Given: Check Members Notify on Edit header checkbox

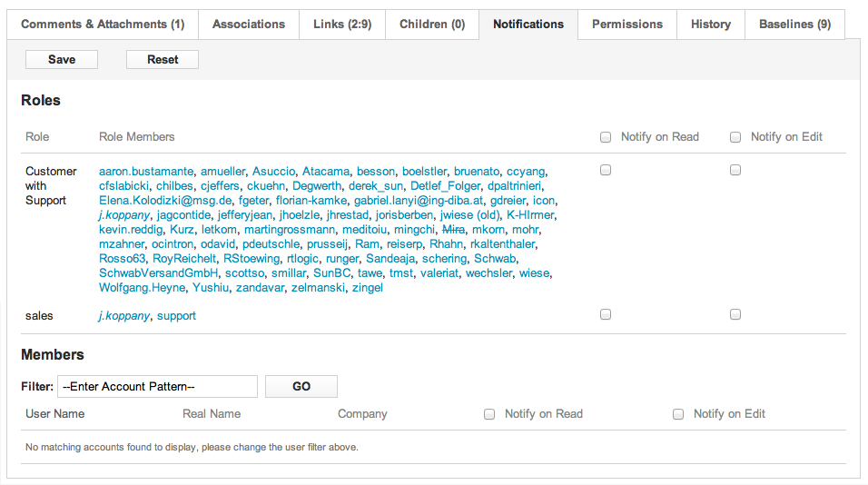Looking at the screenshot, I should [678, 414].
